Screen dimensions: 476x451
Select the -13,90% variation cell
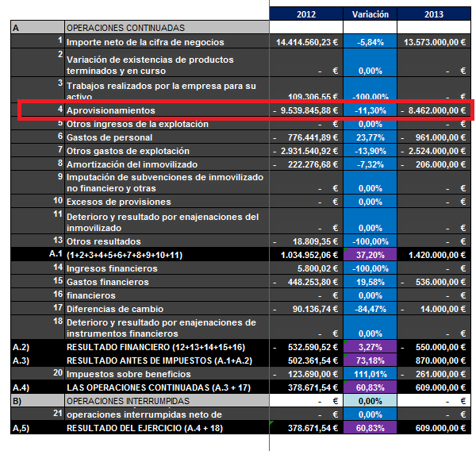click(370, 150)
